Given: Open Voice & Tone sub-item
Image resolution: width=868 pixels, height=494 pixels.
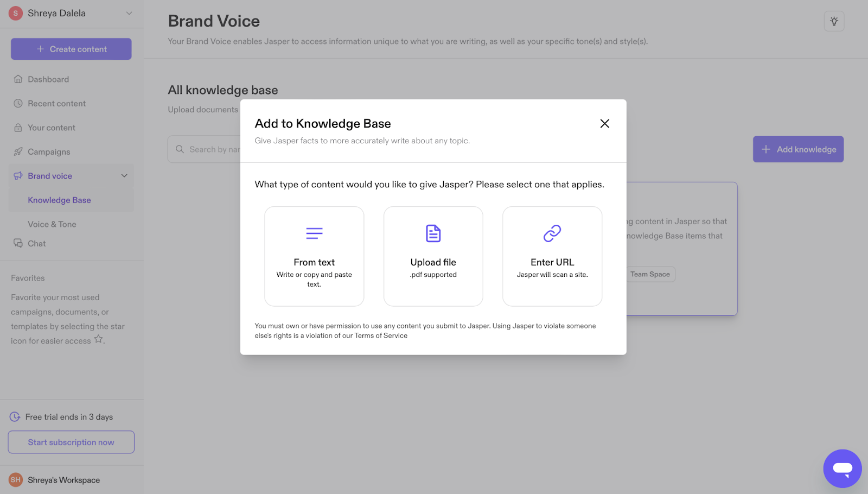Looking at the screenshot, I should pyautogui.click(x=52, y=224).
